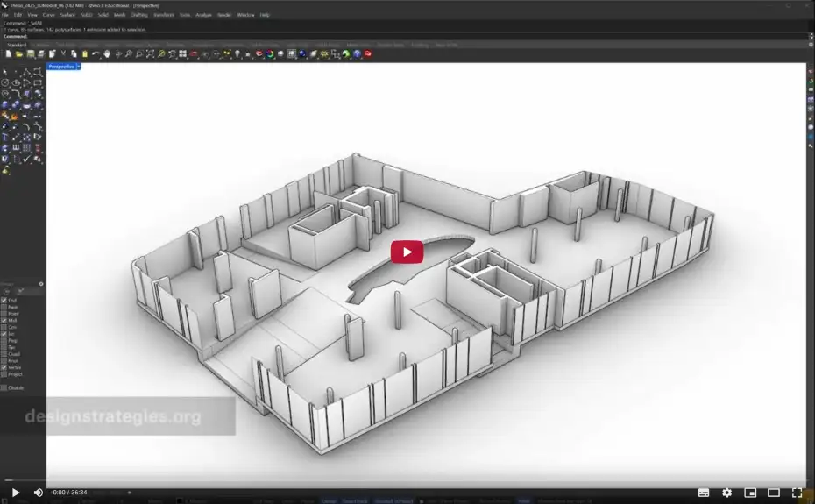The image size is (815, 504).
Task: Uncheck the Mid osnap checkbox
Action: [4, 321]
